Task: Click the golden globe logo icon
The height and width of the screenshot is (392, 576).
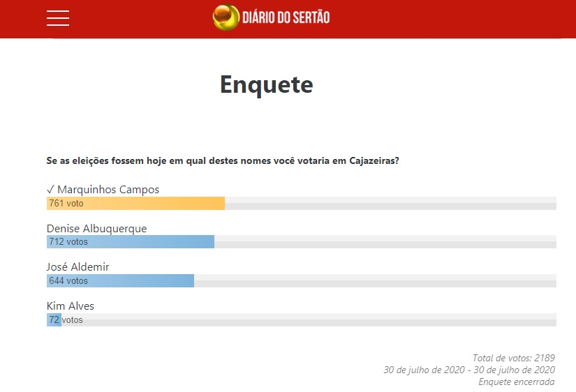Action: 226,17
